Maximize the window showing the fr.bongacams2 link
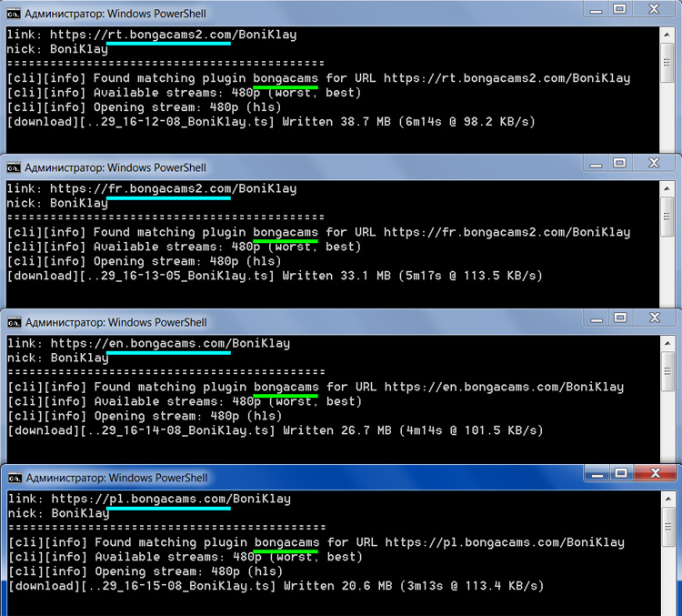This screenshot has width=682, height=616. coord(619,163)
